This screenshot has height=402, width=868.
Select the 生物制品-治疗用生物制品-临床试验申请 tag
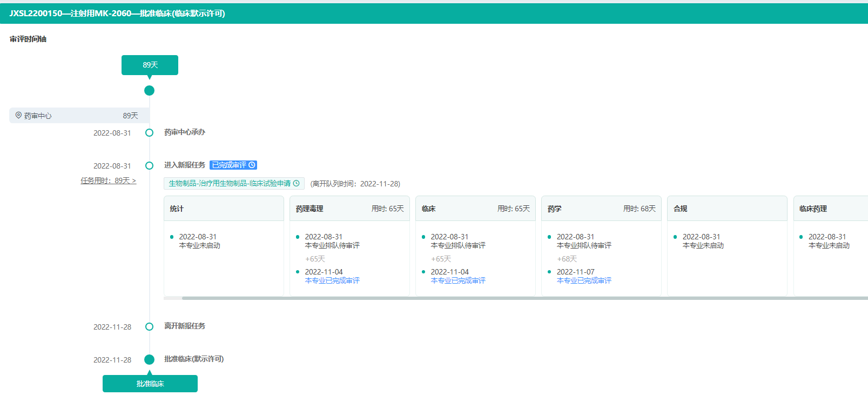pos(234,184)
